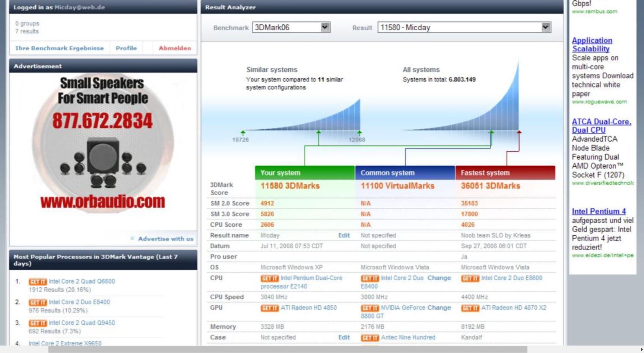Open the Benchmark dropdown showing 3DMark06
644x353 pixels.
pyautogui.click(x=291, y=27)
